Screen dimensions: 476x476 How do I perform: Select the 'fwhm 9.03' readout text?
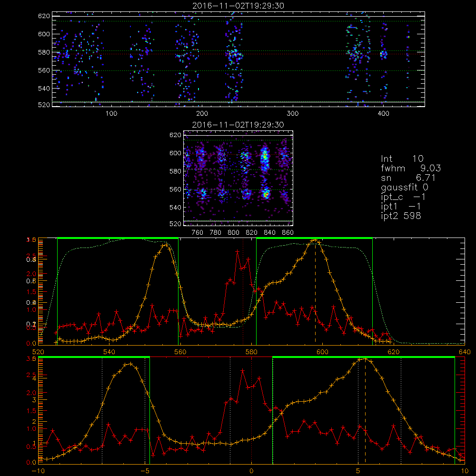(x=410, y=168)
